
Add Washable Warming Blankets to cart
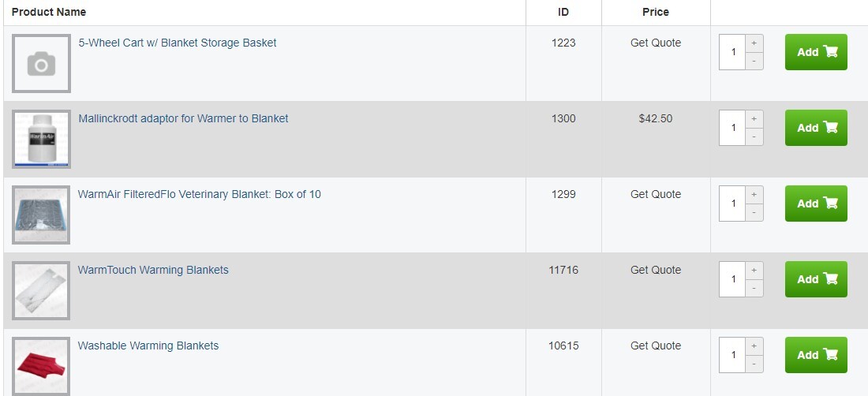tap(816, 355)
